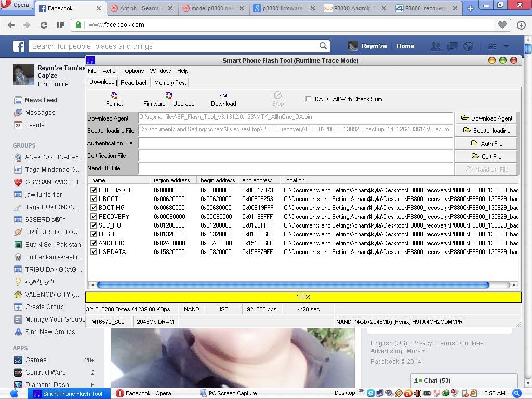Click the Firmware -> Upgrade icon
The width and height of the screenshot is (532, 399).
click(169, 96)
